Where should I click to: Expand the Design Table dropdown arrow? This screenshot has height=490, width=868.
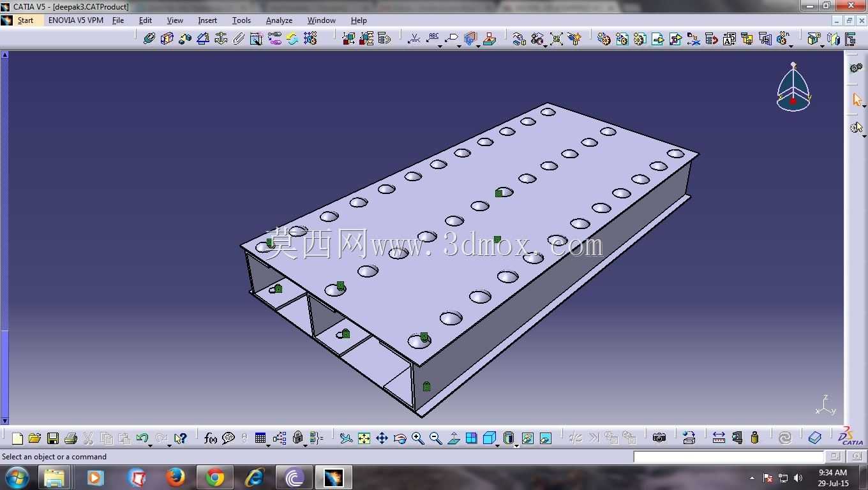(268, 445)
